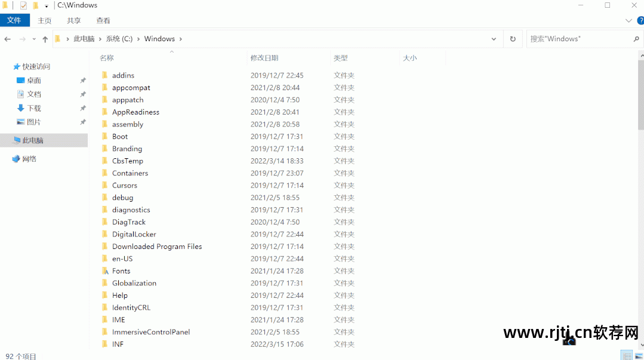The image size is (644, 360).
Task: Select the Fonts folder icon
Action: [x=105, y=271]
